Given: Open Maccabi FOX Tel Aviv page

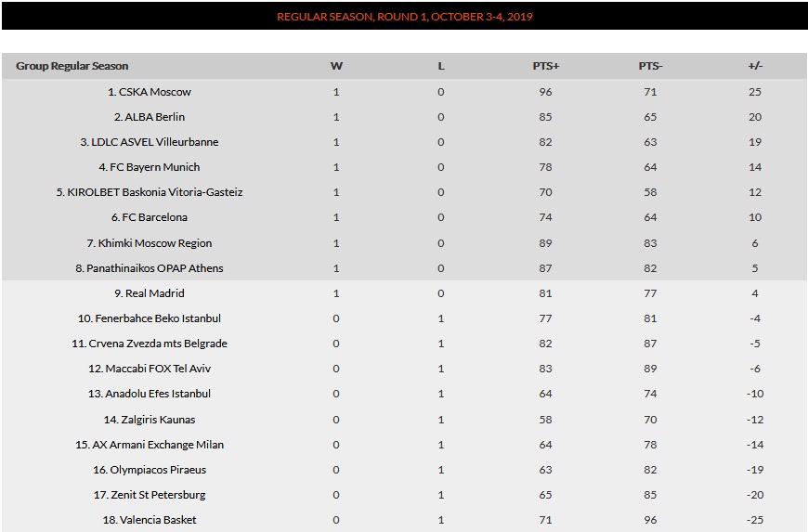Looking at the screenshot, I should 150,369.
